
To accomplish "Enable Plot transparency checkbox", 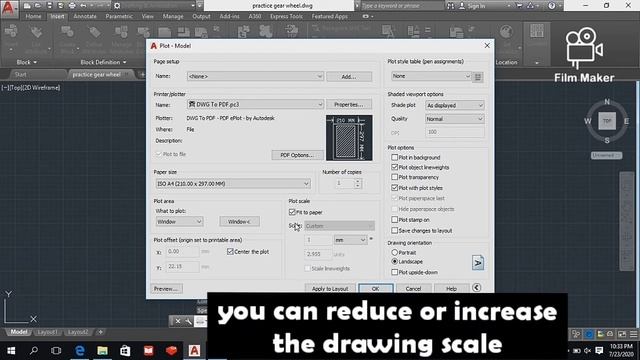I will coord(394,177).
